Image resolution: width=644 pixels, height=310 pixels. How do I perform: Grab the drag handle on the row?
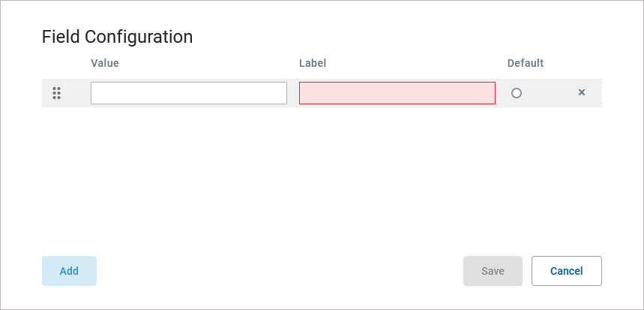pos(56,93)
